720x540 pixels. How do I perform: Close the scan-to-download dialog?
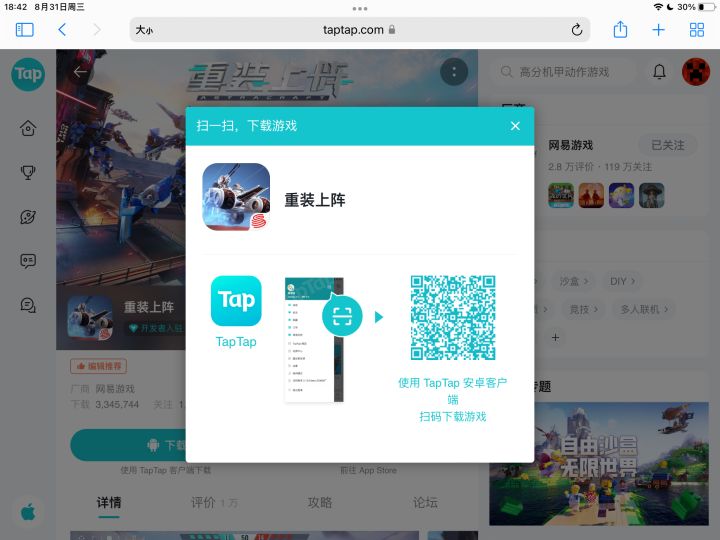(515, 126)
